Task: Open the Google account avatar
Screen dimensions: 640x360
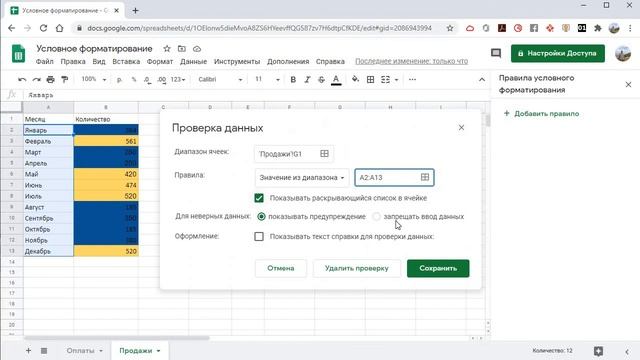Action: pos(623,53)
